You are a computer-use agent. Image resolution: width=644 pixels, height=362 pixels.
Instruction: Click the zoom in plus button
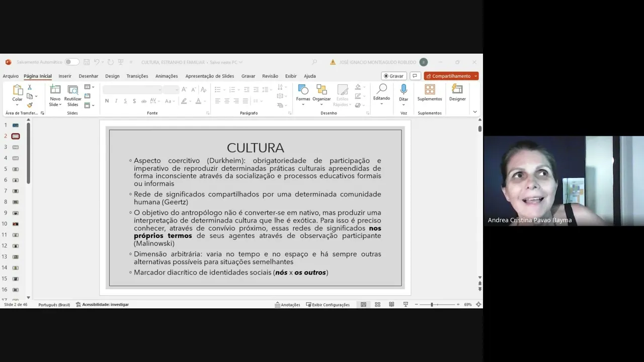pos(458,305)
